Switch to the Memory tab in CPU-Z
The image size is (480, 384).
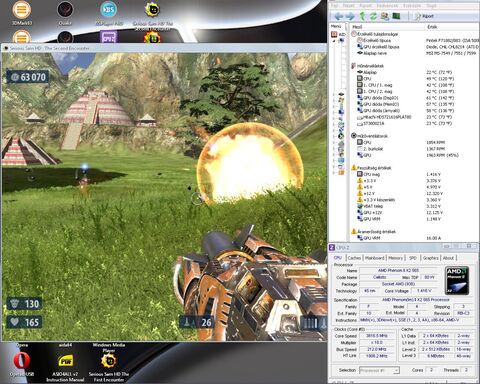(395, 258)
